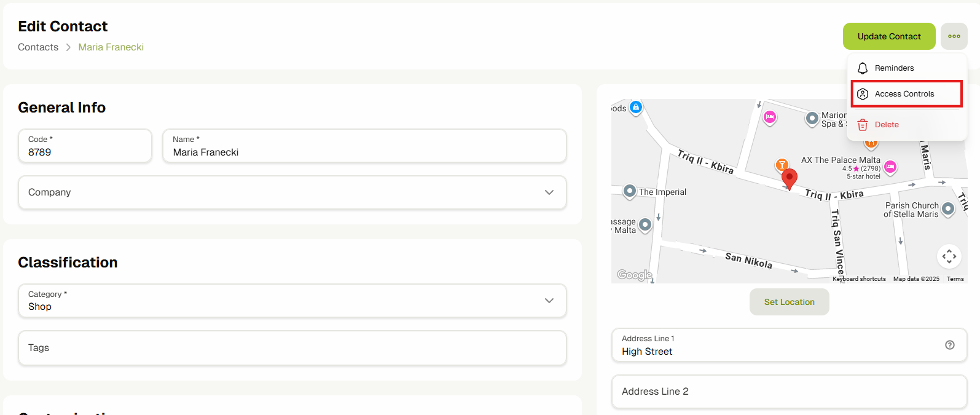The width and height of the screenshot is (980, 415).
Task: Click the Address Line 2 field
Action: (789, 392)
